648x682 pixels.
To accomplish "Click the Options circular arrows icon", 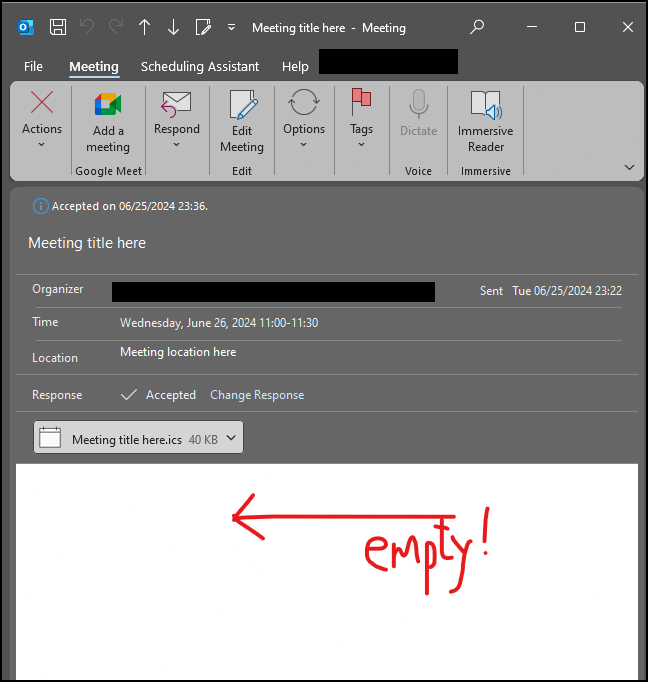I will point(304,102).
